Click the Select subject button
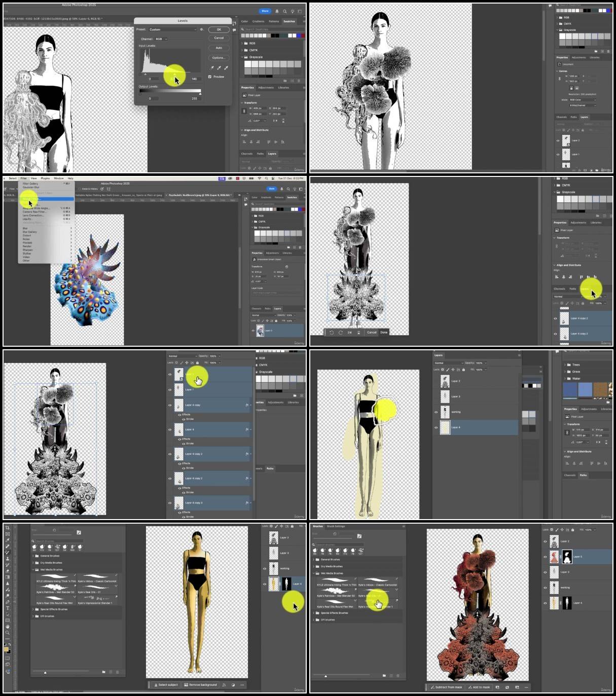 [166, 685]
